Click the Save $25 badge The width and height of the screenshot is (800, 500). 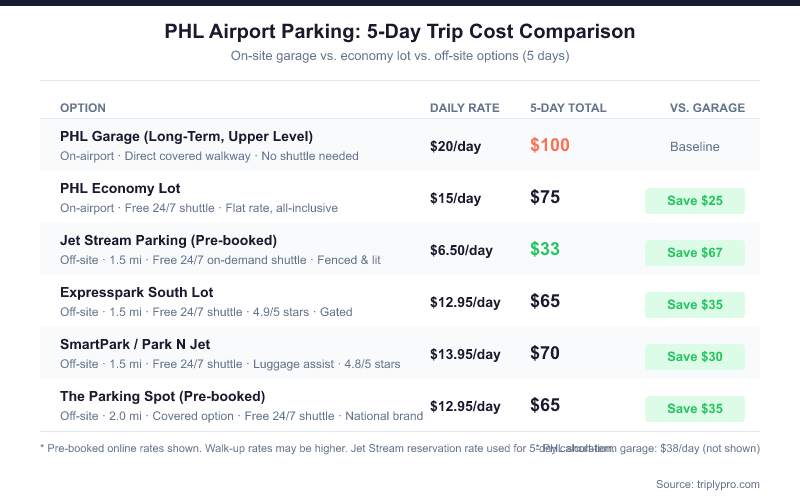(695, 201)
